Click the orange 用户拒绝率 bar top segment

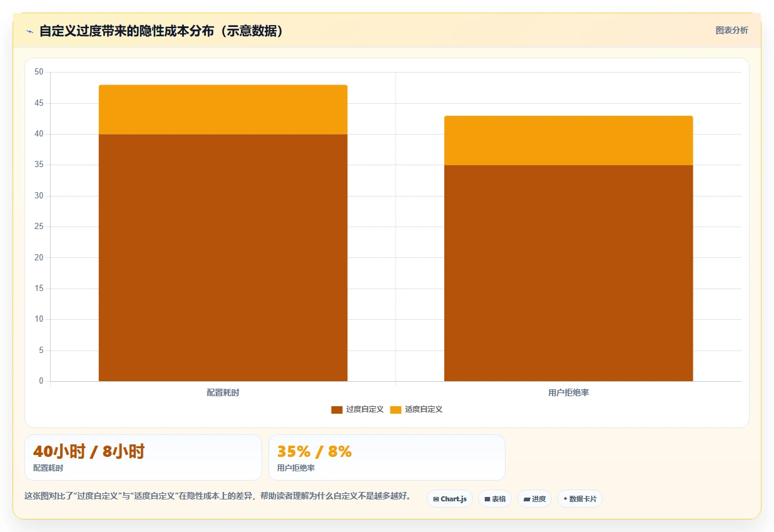[x=568, y=140]
